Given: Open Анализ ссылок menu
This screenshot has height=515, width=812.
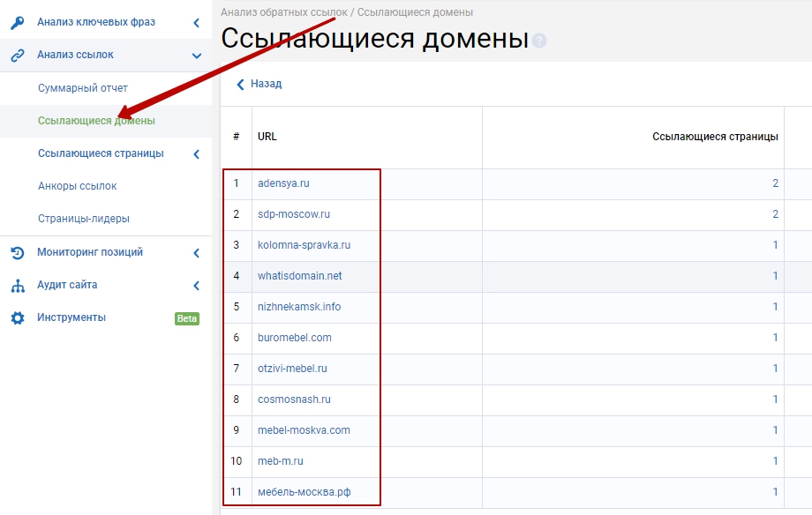Looking at the screenshot, I should click(x=75, y=55).
